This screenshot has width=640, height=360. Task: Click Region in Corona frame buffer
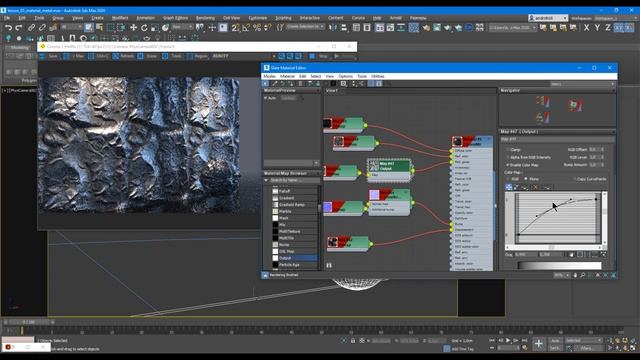pos(197,56)
